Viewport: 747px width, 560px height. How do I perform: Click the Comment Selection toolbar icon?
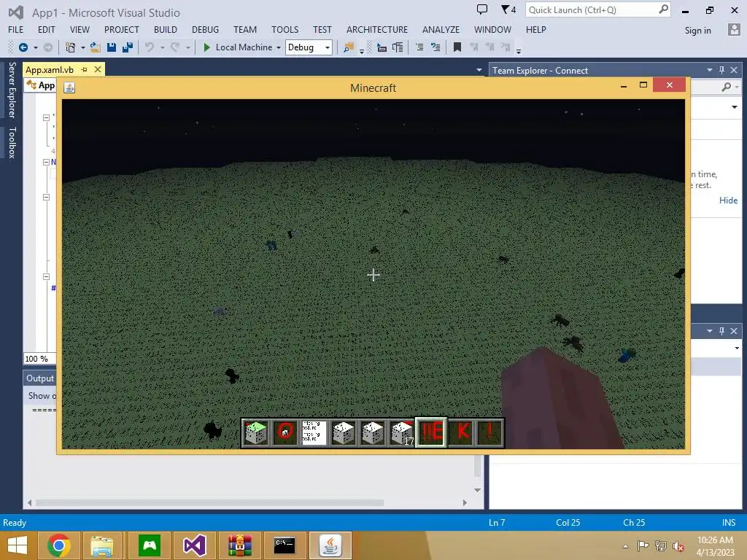(419, 47)
